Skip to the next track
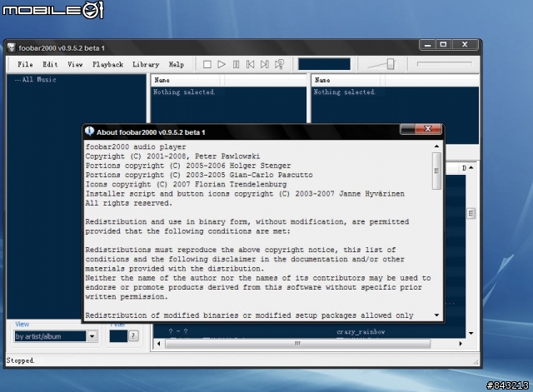Viewport: 533px width, 392px height. coord(265,64)
